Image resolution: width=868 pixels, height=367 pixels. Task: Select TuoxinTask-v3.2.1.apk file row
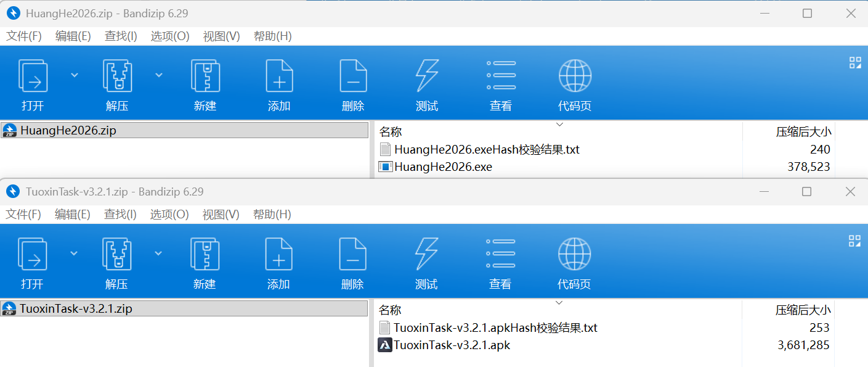coord(452,345)
